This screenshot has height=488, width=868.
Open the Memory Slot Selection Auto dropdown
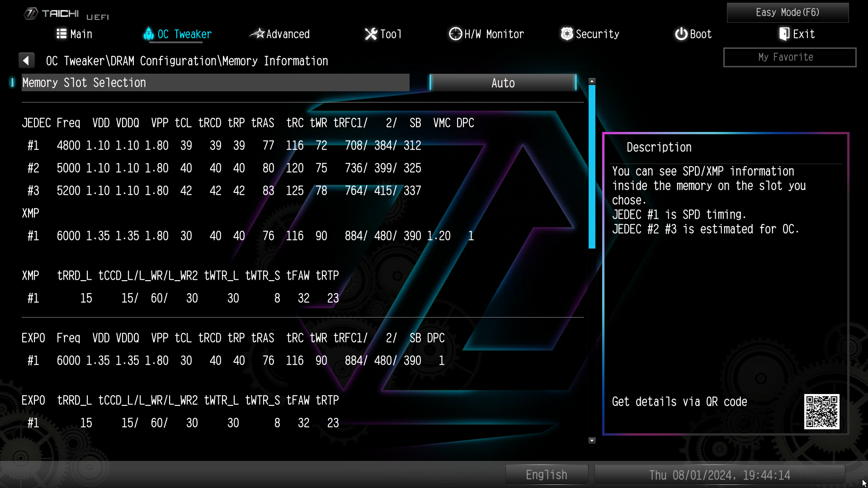[503, 83]
